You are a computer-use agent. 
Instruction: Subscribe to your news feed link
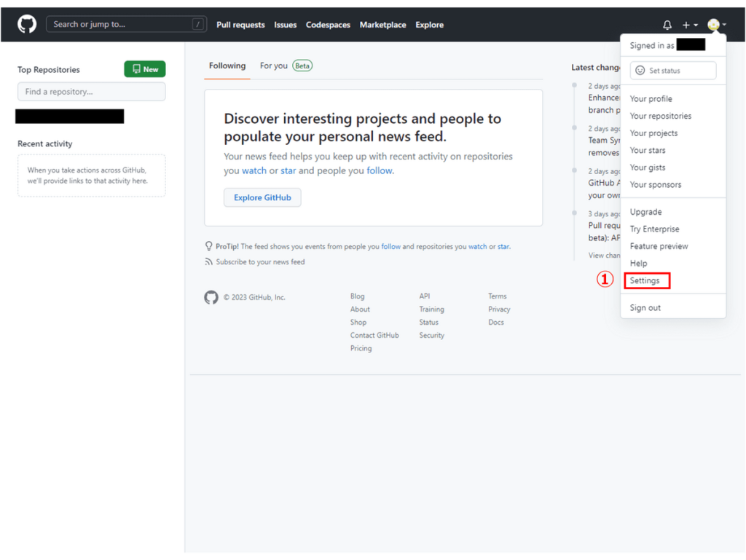(x=260, y=261)
